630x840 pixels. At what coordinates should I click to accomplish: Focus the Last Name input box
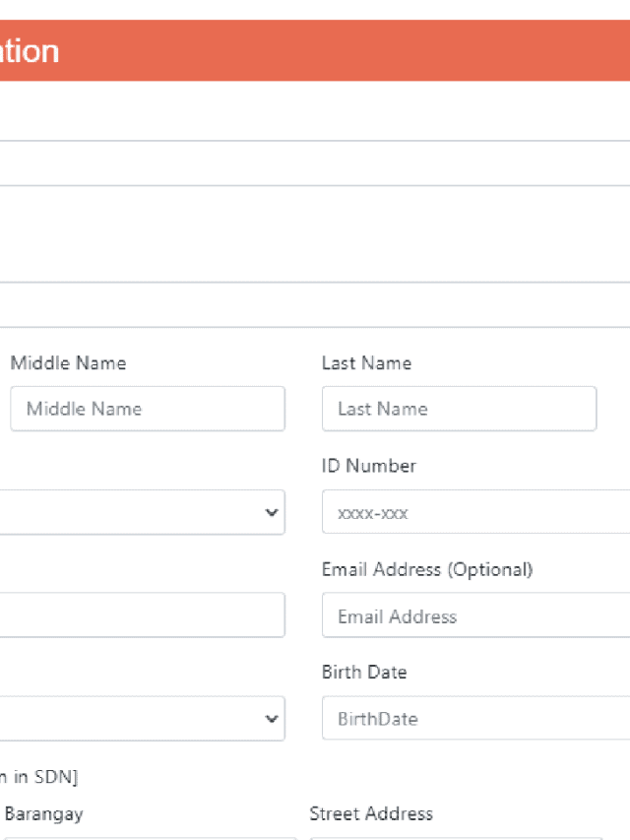[x=459, y=409]
